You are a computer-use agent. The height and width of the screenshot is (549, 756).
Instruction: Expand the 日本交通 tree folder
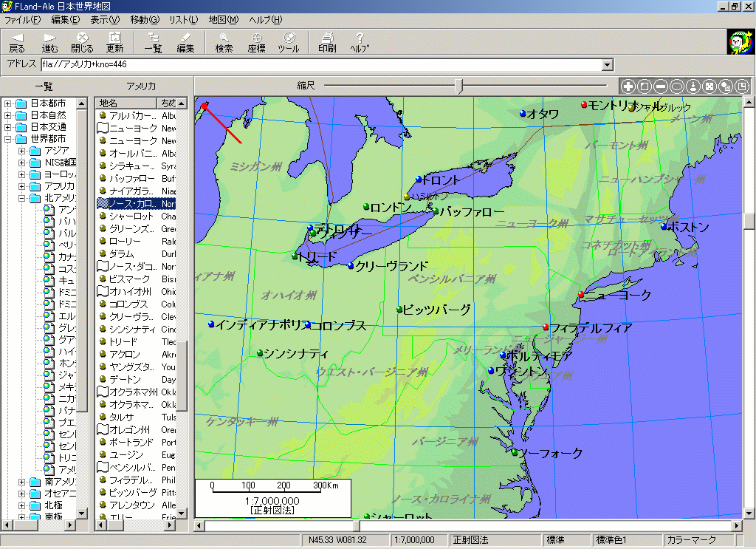click(x=7, y=127)
